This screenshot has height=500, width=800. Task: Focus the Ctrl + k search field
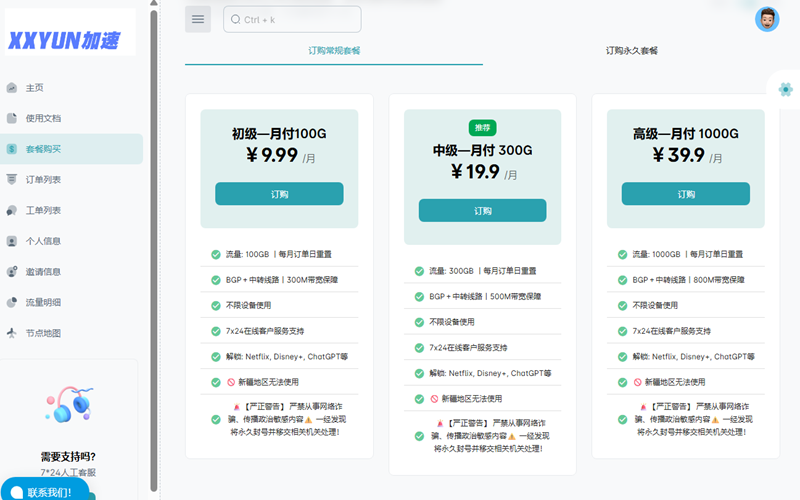pyautogui.click(x=292, y=19)
